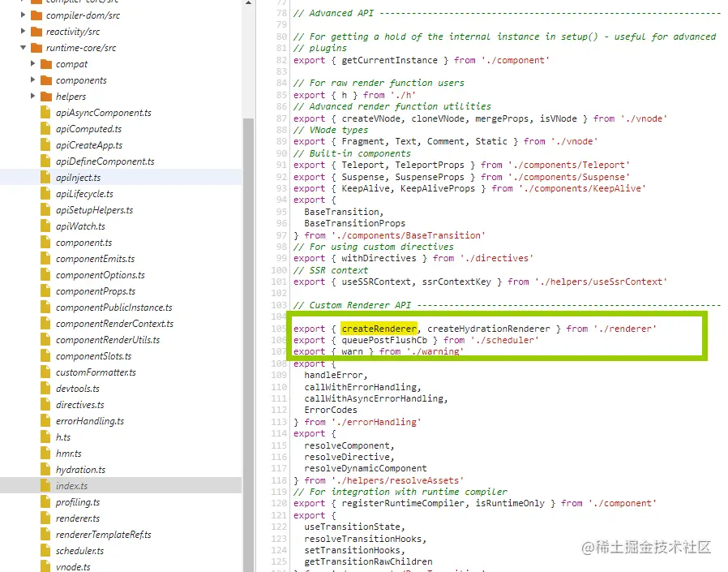Click the devtools.ts file icon
The height and width of the screenshot is (572, 728).
[x=45, y=389]
